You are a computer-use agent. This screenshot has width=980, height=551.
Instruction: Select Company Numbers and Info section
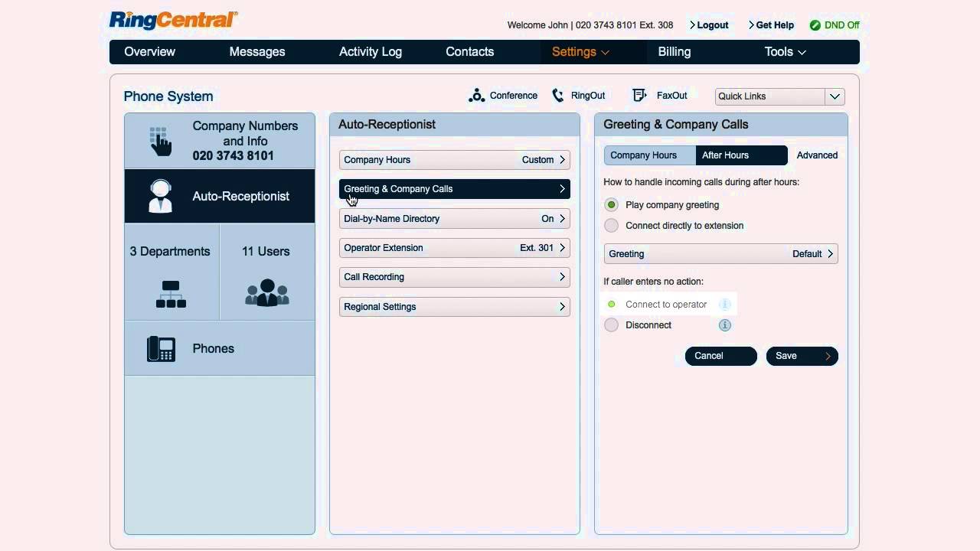click(220, 141)
